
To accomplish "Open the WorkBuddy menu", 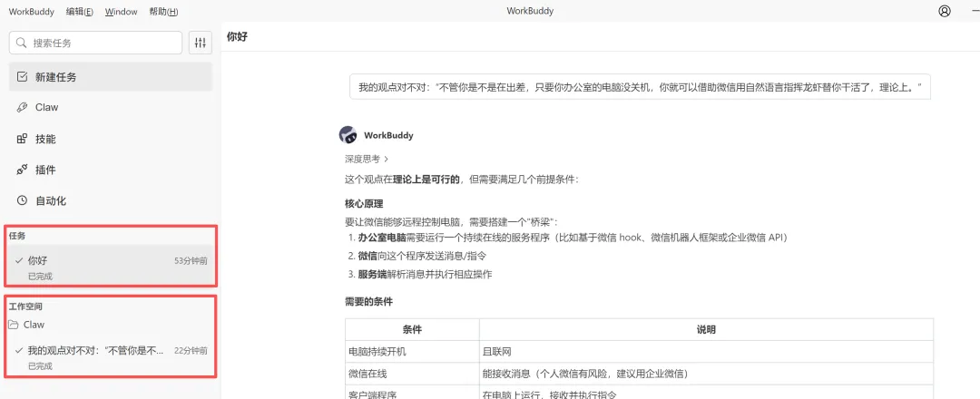I will (31, 11).
